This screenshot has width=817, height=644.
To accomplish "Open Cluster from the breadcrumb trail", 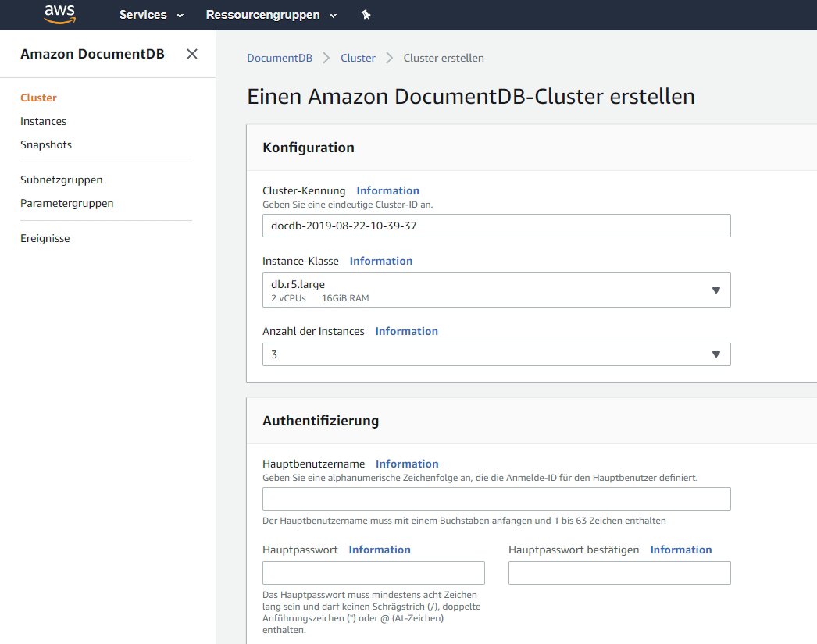I will [358, 57].
